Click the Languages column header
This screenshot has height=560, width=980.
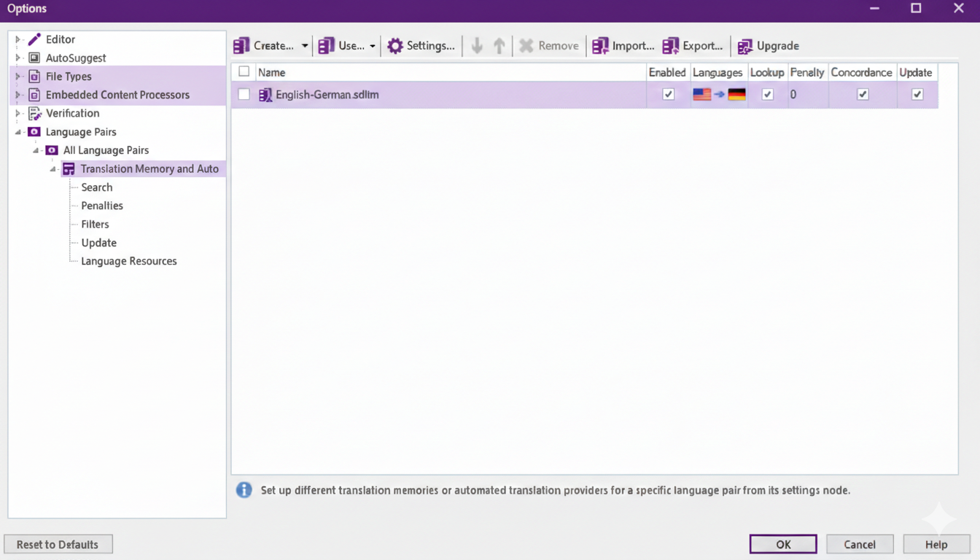pos(717,72)
